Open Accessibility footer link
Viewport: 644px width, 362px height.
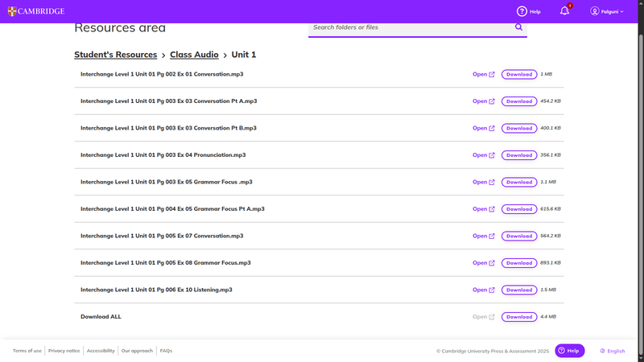coord(101,351)
